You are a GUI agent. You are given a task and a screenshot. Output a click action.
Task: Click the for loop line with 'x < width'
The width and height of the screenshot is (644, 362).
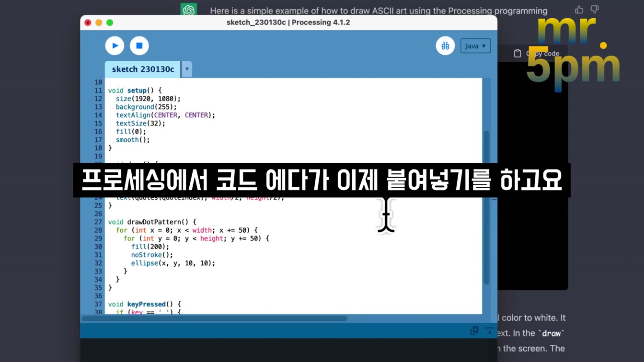tap(186, 230)
